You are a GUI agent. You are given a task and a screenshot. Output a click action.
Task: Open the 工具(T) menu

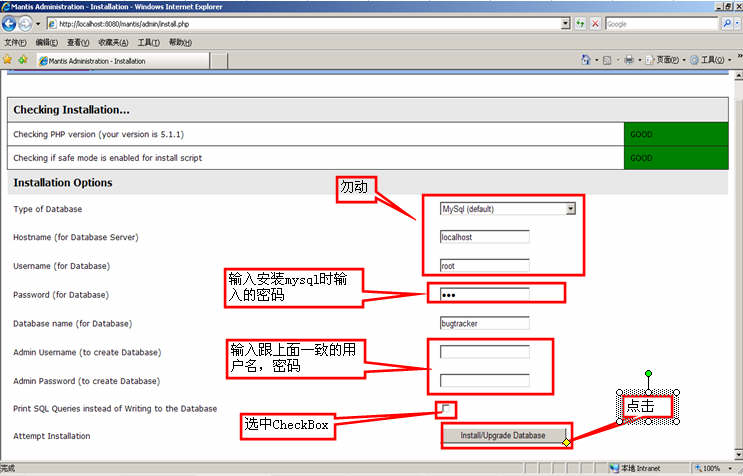(x=148, y=43)
